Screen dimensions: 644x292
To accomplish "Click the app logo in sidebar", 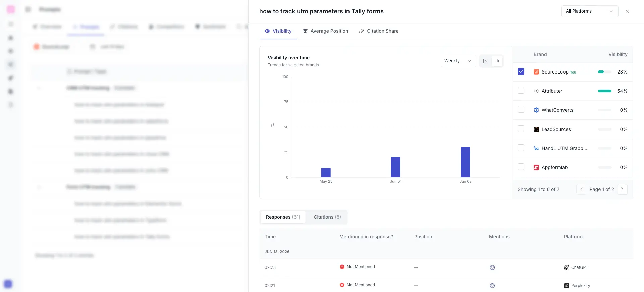I will [11, 9].
